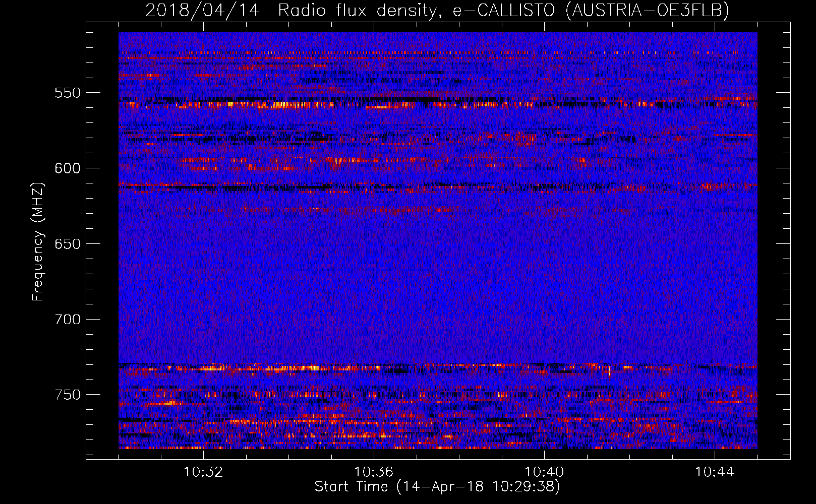Click the "Start Time (14-Apr-18 10:29:38)" label

(437, 487)
